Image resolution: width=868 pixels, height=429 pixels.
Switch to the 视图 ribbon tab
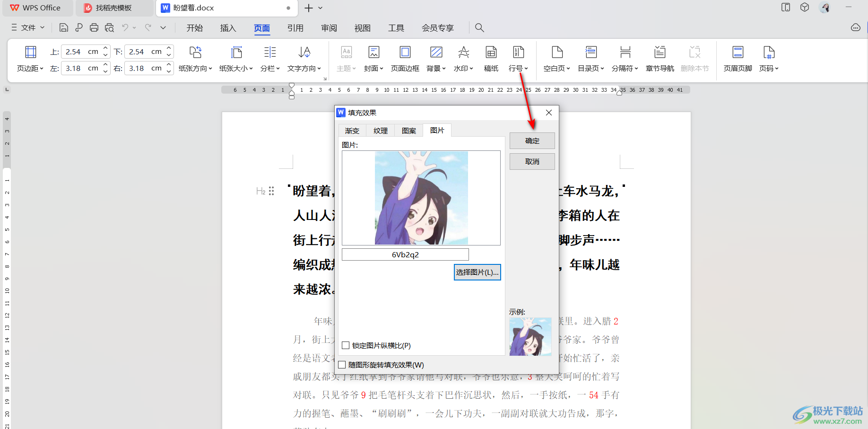[363, 28]
